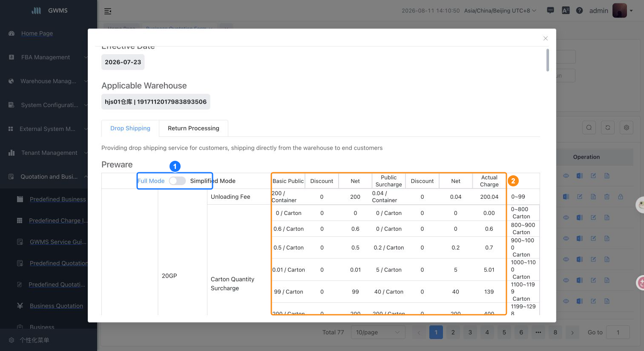Toggle the Full Mode / Simplified Mode switch
The height and width of the screenshot is (351, 644).
coord(177,181)
